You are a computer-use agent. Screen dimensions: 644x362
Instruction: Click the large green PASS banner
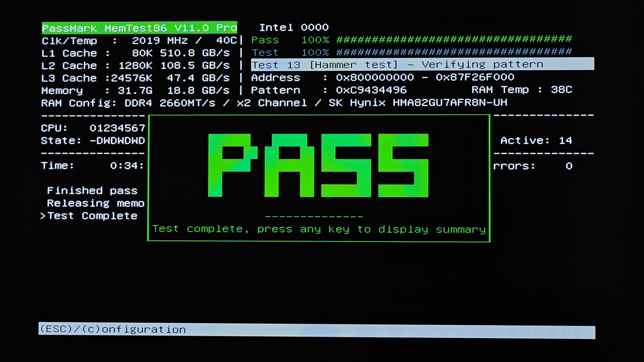pyautogui.click(x=318, y=165)
